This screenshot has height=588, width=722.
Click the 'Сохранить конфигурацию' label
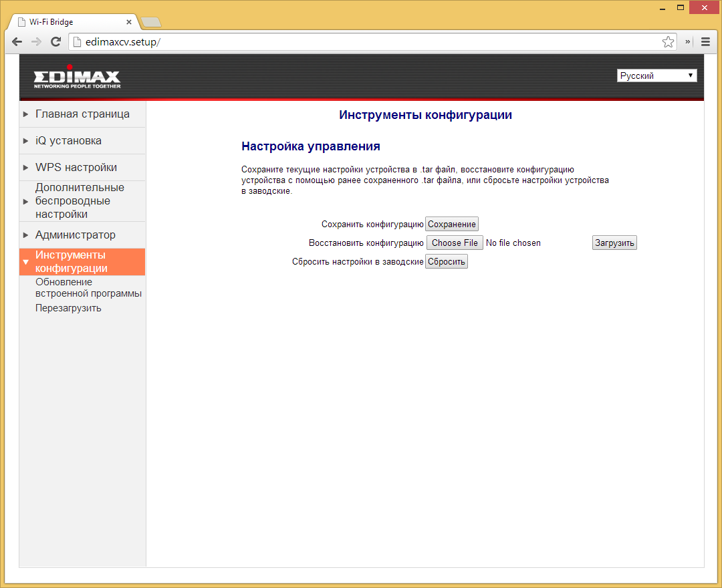[x=372, y=224]
